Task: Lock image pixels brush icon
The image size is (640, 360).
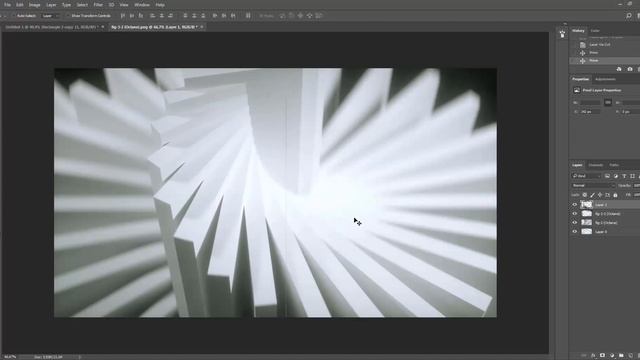Action: click(x=592, y=195)
